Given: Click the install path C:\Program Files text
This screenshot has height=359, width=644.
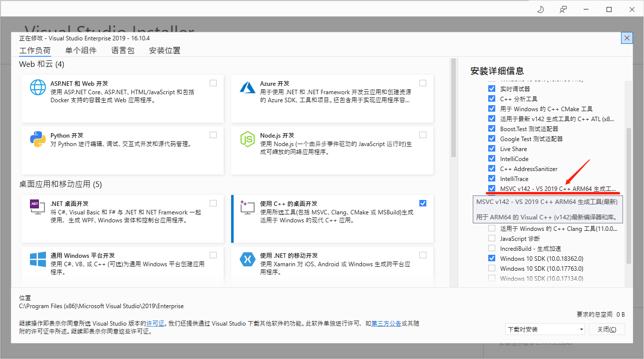Looking at the screenshot, I should (x=101, y=306).
